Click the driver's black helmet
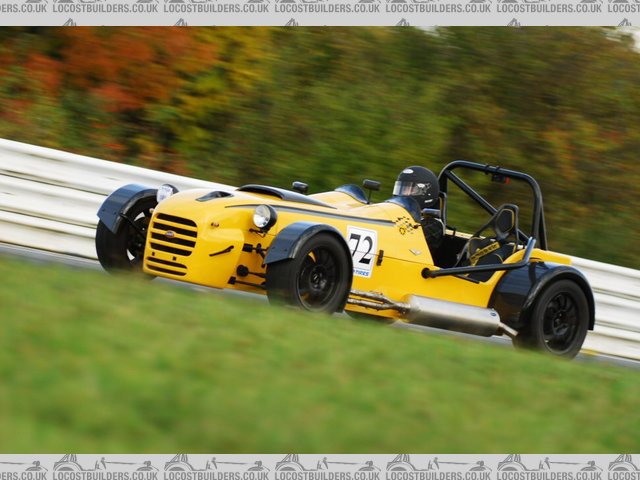Screen dimensions: 640x480 pyautogui.click(x=417, y=185)
